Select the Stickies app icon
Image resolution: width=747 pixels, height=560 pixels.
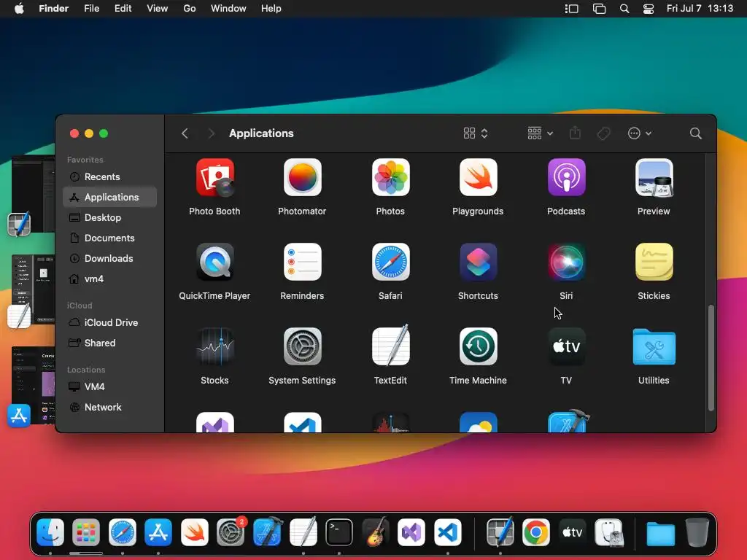(x=654, y=262)
